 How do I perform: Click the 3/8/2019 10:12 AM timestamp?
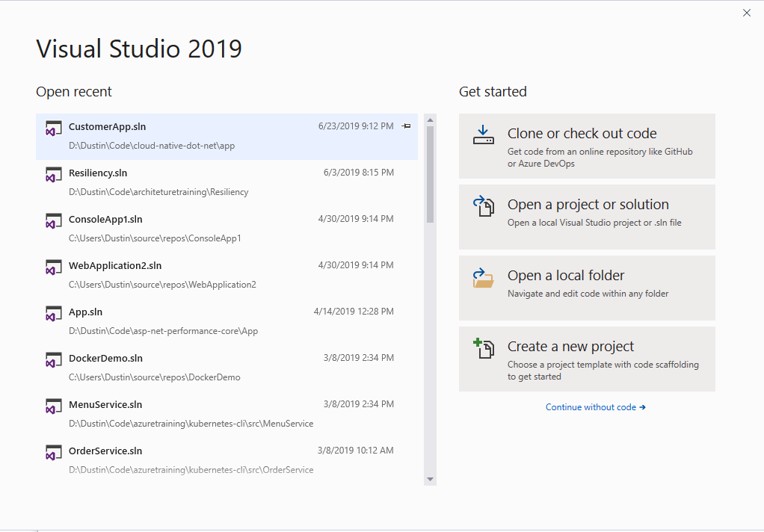[356, 450]
